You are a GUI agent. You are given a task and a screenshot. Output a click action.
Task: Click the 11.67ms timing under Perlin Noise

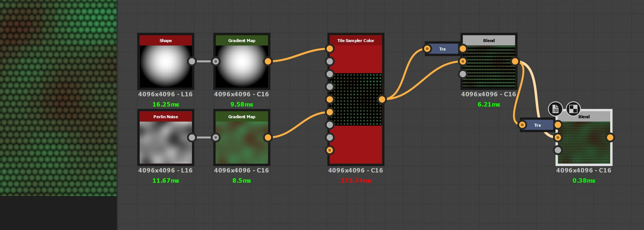click(x=166, y=180)
